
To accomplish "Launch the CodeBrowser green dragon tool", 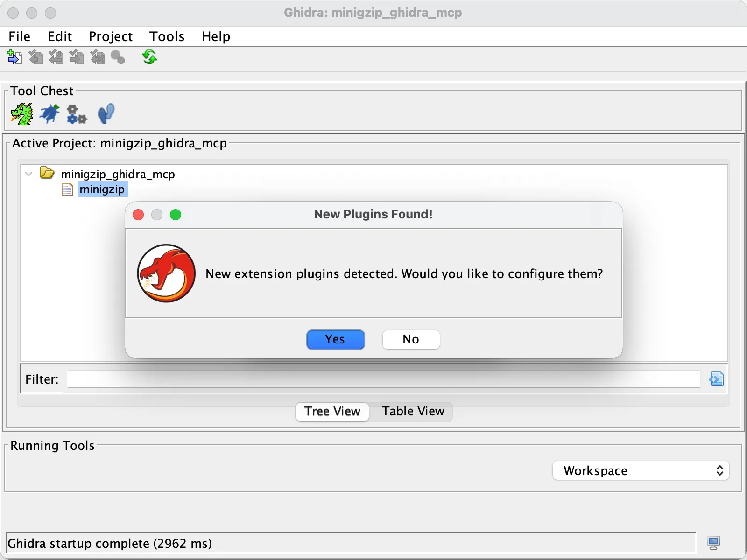I will [22, 114].
